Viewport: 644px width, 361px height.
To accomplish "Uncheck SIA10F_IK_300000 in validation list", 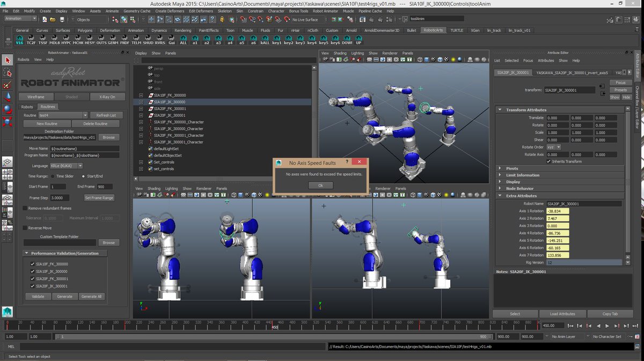I will pyautogui.click(x=32, y=272).
